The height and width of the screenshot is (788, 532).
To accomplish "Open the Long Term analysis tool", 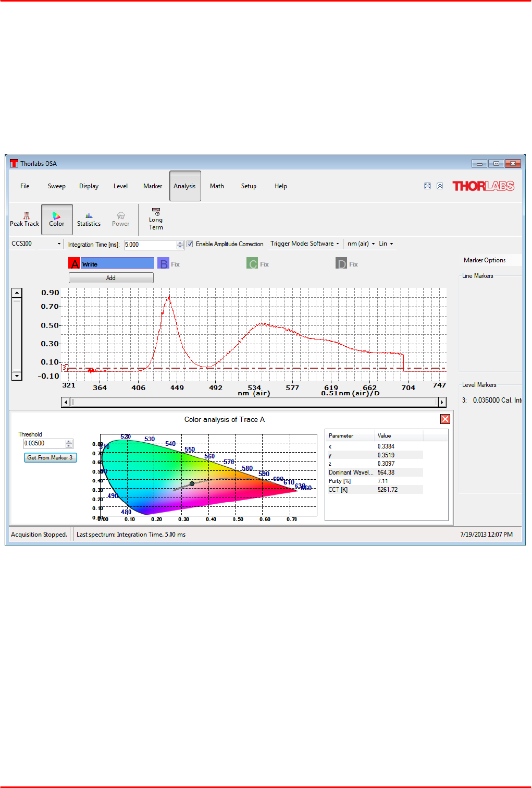I will pos(156,219).
